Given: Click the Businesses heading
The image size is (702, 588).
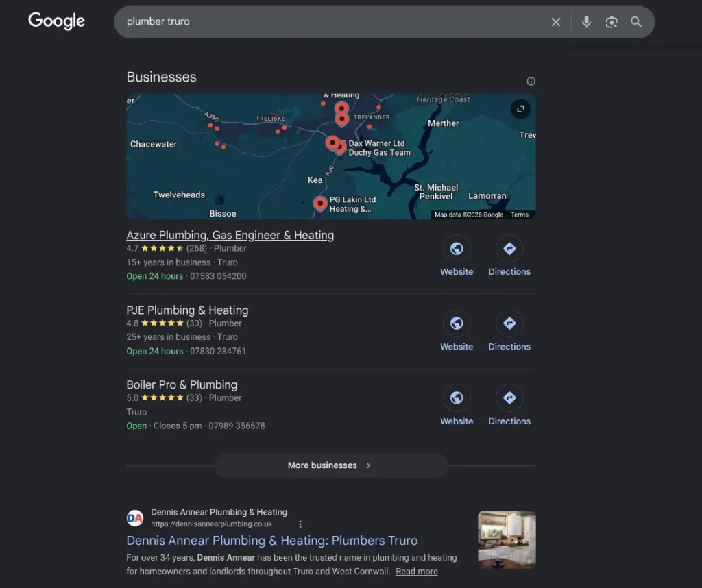Looking at the screenshot, I should pyautogui.click(x=161, y=77).
